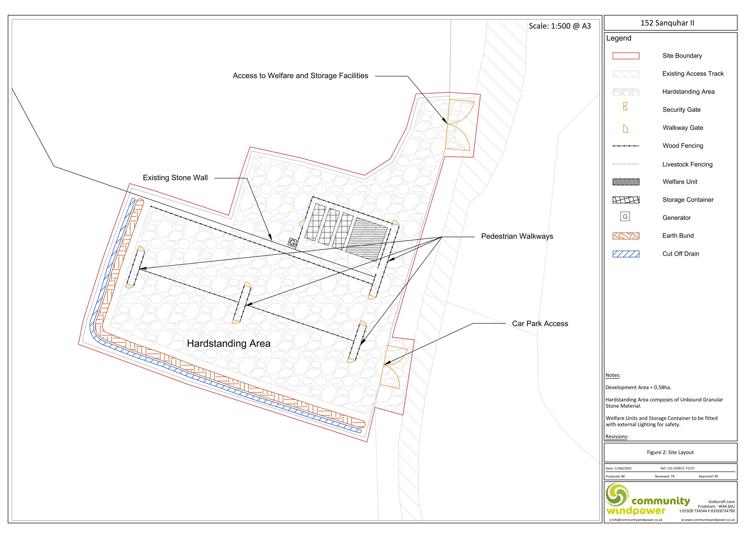
Task: Select the Generator G box in the legend
Action: click(625, 217)
